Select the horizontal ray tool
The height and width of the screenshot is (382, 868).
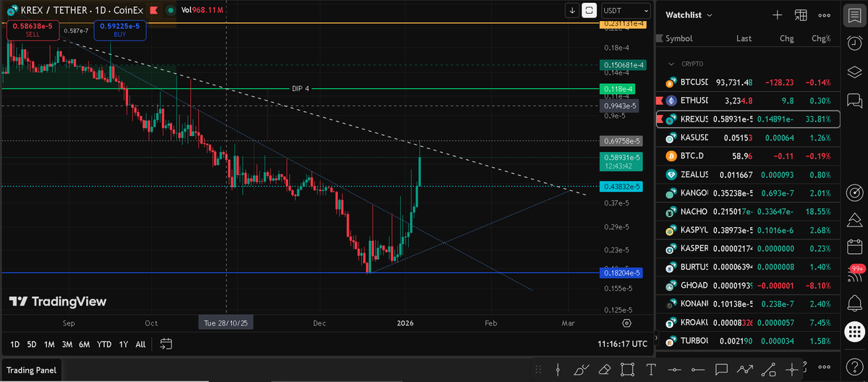(699, 370)
